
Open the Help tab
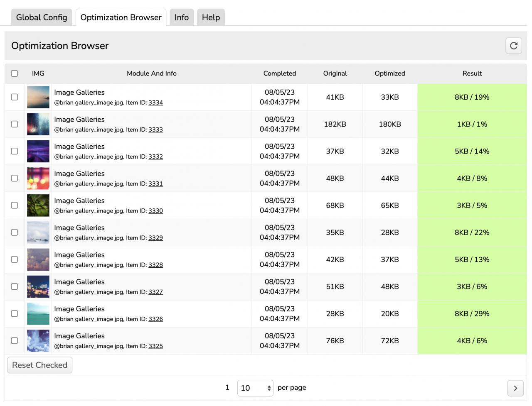(x=211, y=17)
